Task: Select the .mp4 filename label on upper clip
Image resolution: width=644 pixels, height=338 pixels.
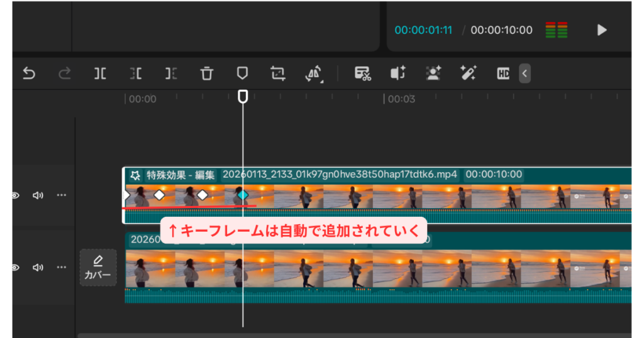Action: (340, 175)
